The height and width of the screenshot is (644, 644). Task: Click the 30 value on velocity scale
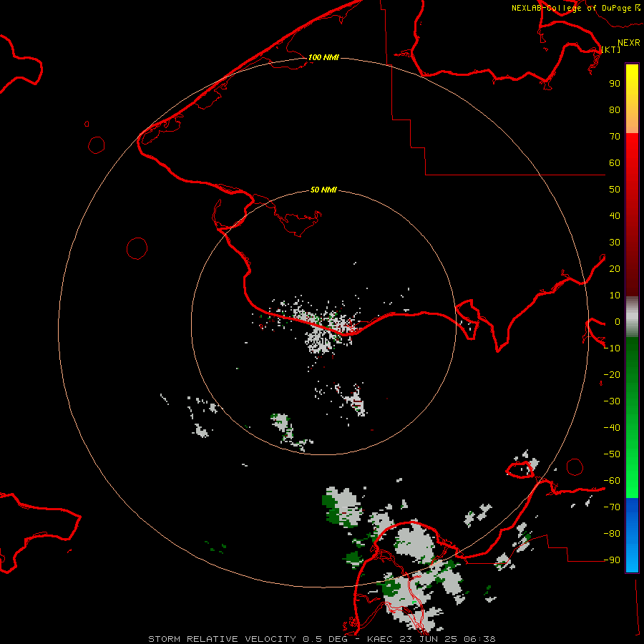click(x=615, y=243)
